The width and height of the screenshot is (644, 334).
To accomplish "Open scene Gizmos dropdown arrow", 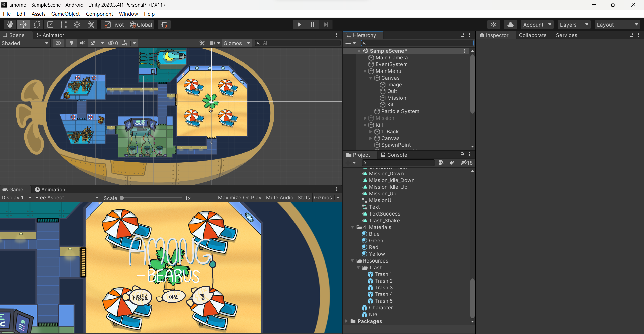I will (x=248, y=43).
